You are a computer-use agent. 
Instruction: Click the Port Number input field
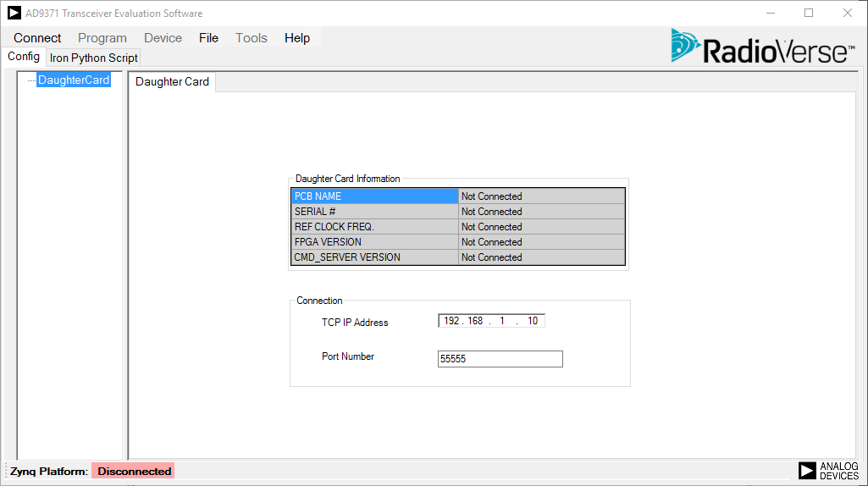point(500,359)
